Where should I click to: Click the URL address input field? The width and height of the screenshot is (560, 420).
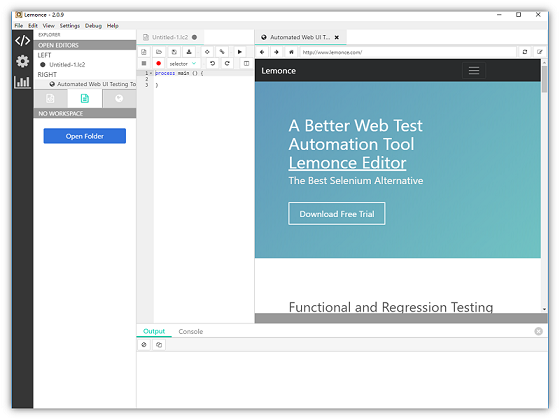pyautogui.click(x=408, y=52)
